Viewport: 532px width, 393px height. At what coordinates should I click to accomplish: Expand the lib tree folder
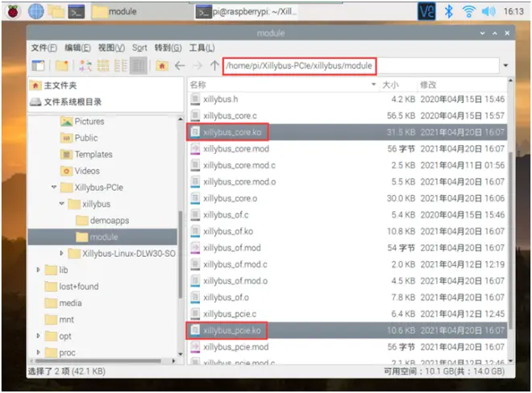tap(38, 270)
